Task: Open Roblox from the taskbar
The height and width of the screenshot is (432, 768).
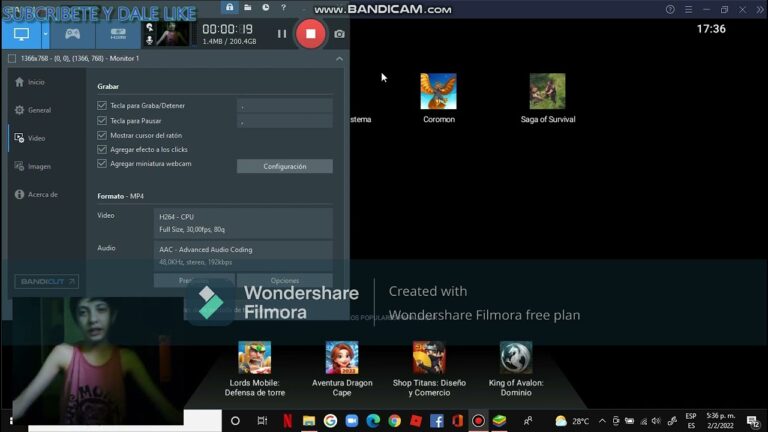Action: 416,421
